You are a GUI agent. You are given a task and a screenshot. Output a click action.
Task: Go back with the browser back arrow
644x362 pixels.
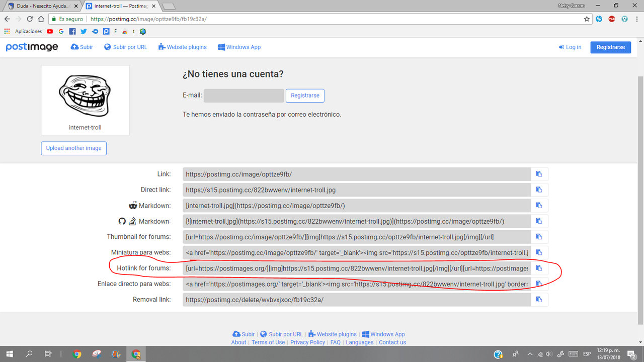(7, 19)
